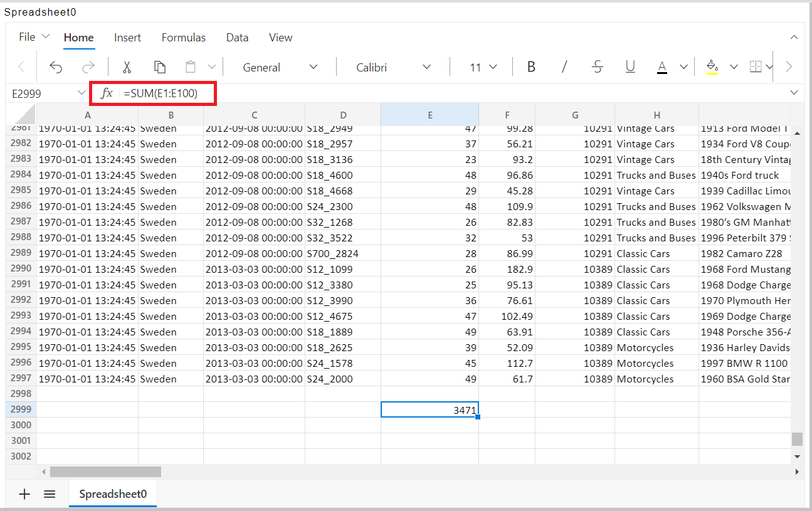The image size is (812, 511).
Task: Switch to the Insert tab
Action: coord(128,38)
